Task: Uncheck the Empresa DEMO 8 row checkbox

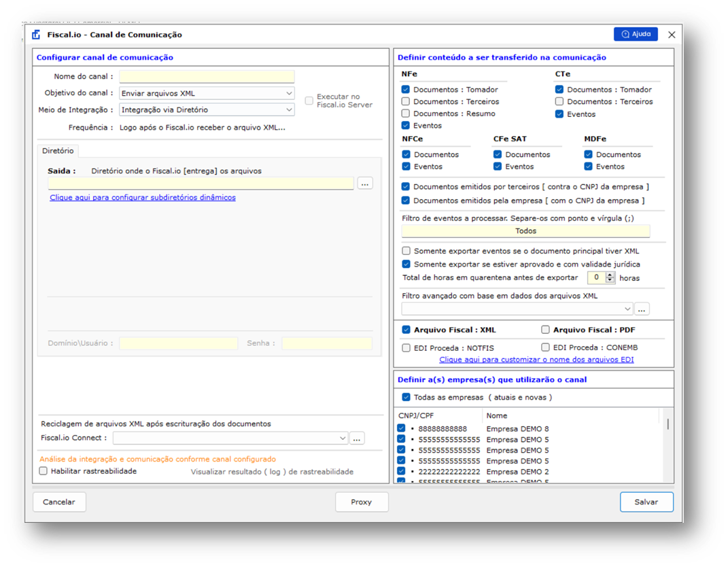Action: point(401,428)
